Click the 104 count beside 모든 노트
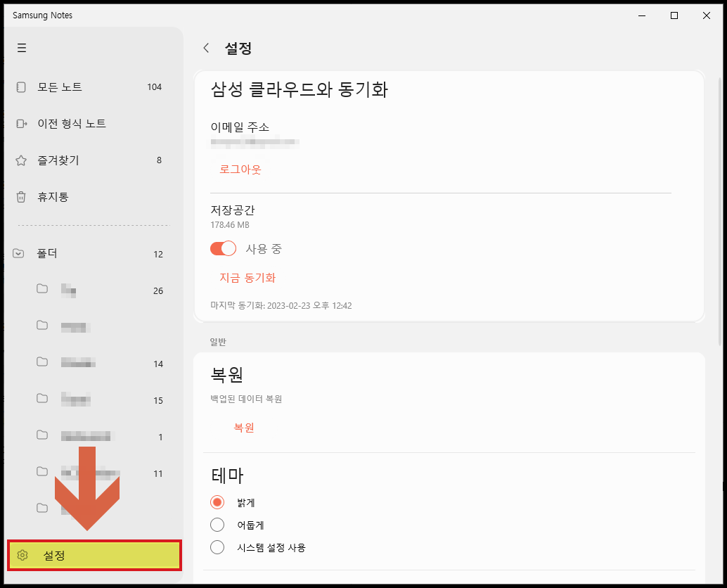 tap(155, 87)
